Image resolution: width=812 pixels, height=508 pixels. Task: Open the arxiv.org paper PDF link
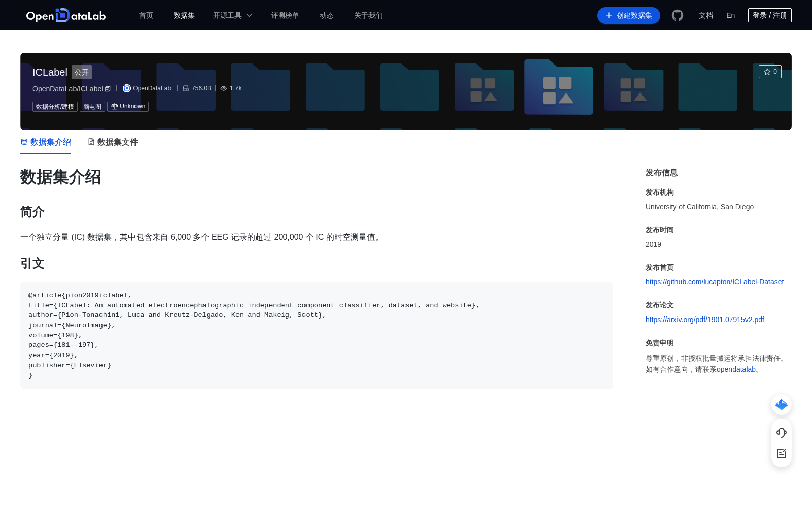pyautogui.click(x=705, y=320)
